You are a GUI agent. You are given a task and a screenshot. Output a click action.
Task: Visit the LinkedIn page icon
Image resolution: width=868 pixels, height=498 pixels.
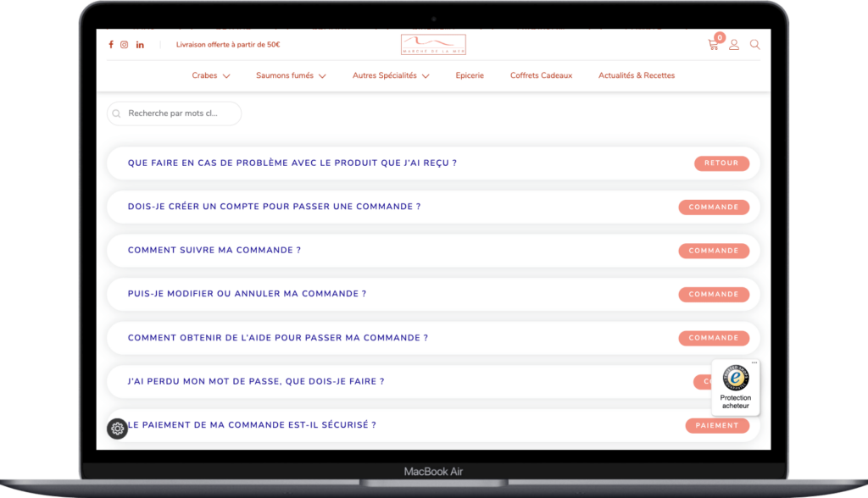[x=140, y=44]
